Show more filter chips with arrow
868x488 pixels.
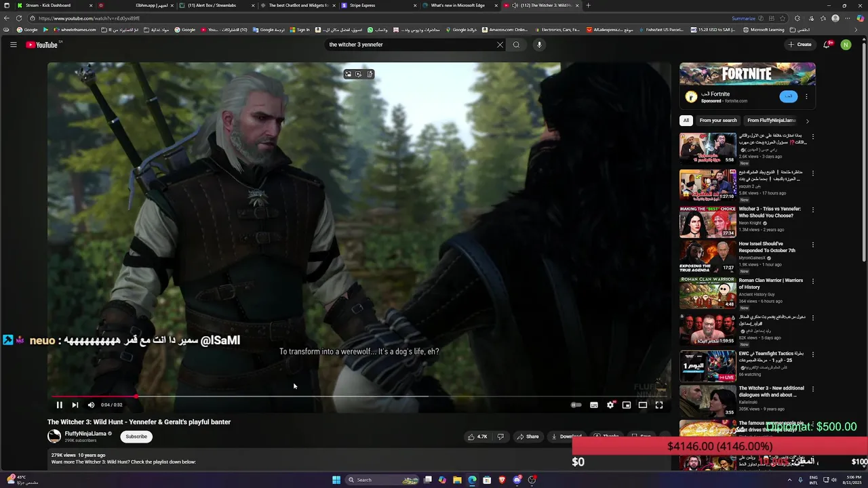point(807,121)
